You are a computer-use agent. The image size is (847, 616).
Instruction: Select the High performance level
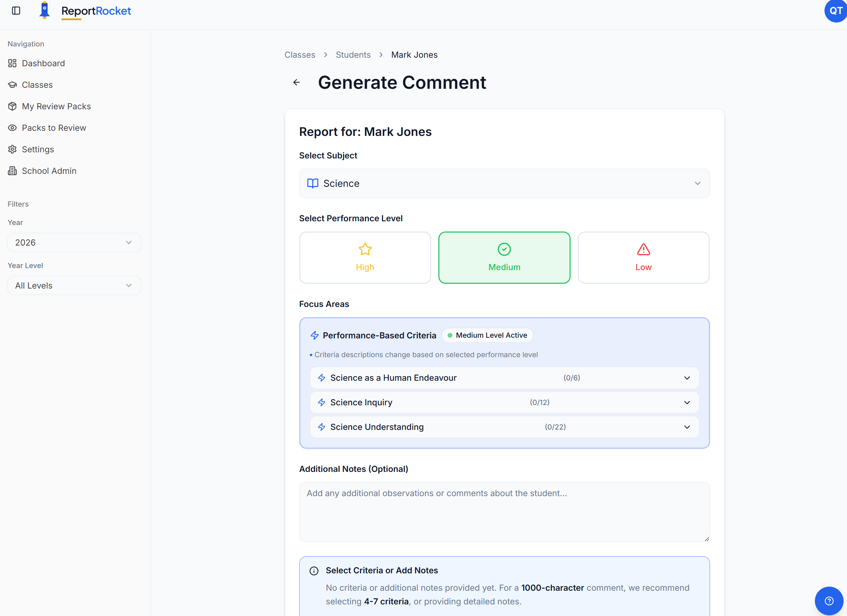(x=365, y=257)
